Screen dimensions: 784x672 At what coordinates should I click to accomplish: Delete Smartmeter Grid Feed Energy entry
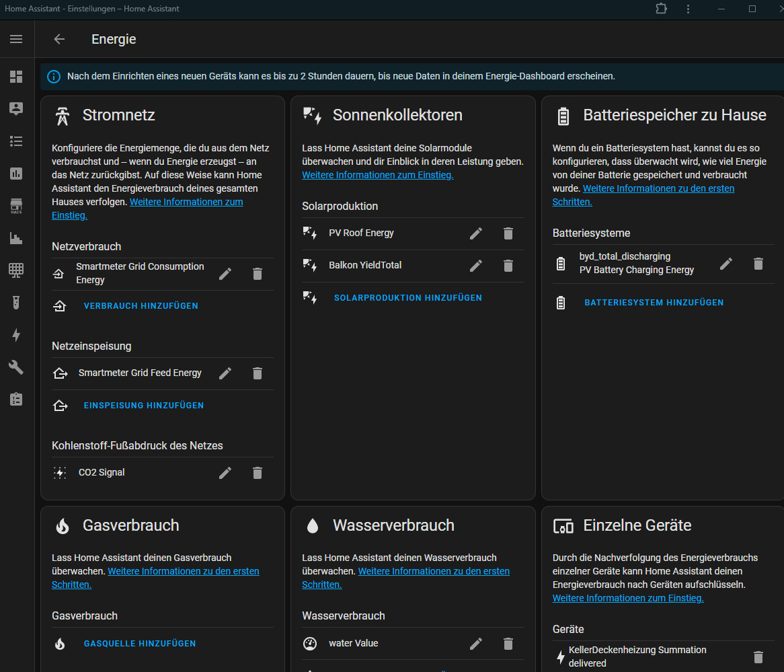pyautogui.click(x=257, y=373)
